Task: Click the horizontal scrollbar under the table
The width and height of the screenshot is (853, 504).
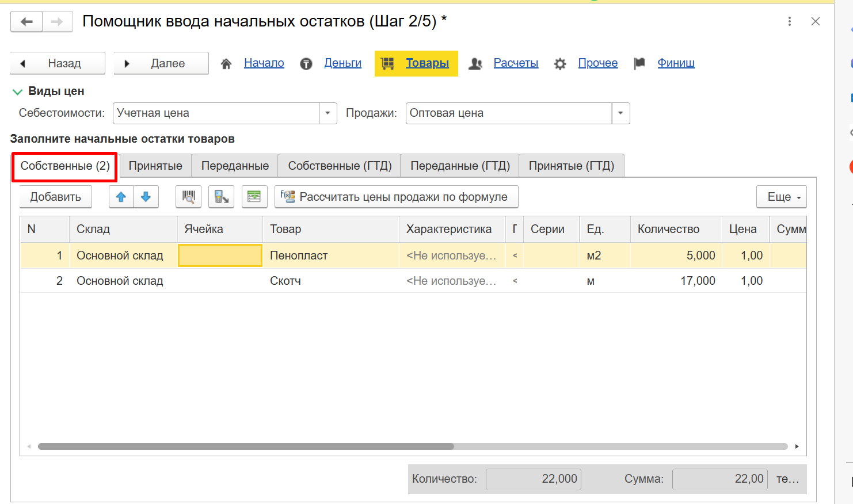Action: 246,446
